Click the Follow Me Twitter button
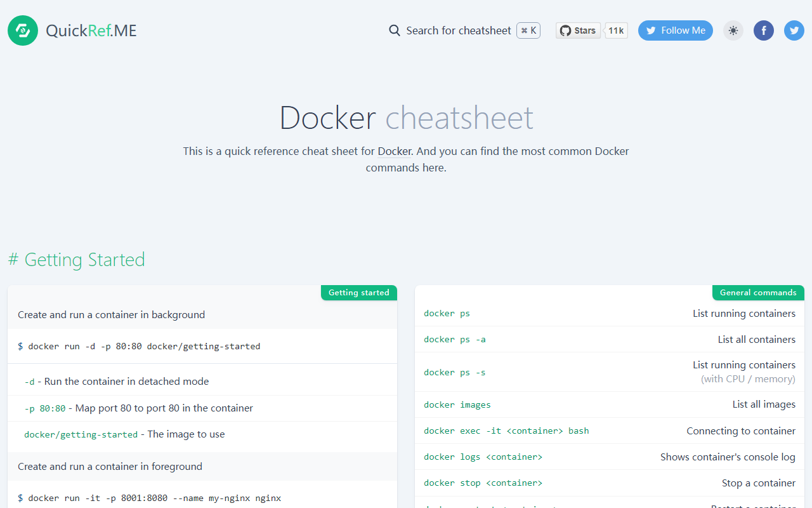 click(676, 30)
